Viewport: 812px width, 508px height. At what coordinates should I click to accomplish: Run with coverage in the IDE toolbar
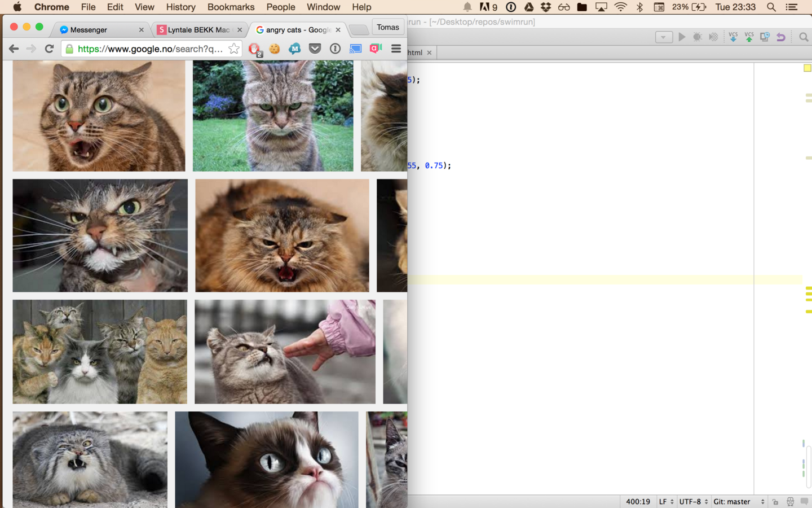pyautogui.click(x=713, y=37)
